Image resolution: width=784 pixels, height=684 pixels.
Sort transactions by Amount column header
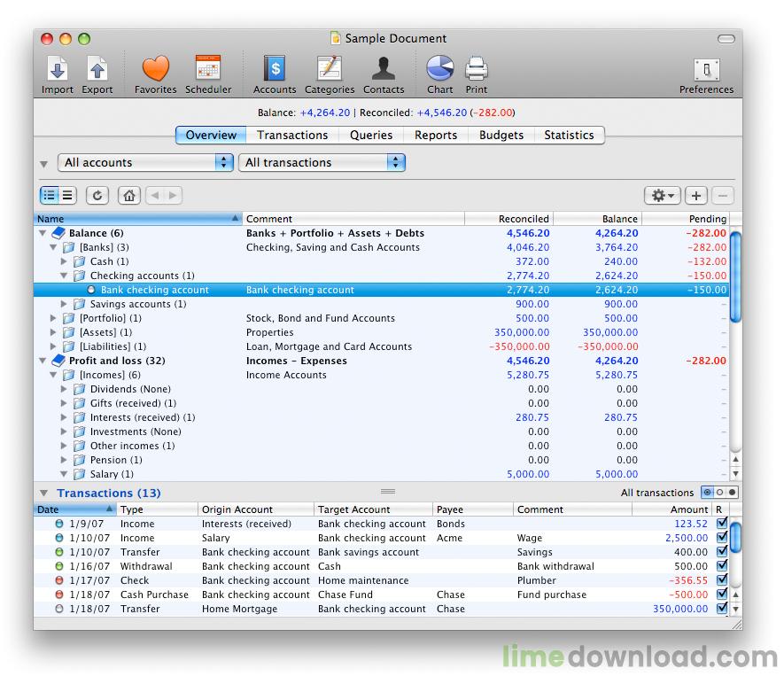[x=671, y=509]
